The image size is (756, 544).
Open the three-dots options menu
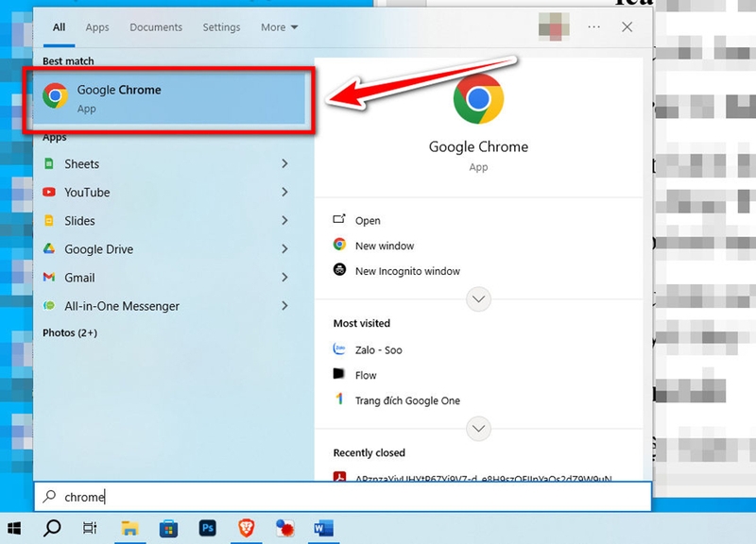click(594, 27)
